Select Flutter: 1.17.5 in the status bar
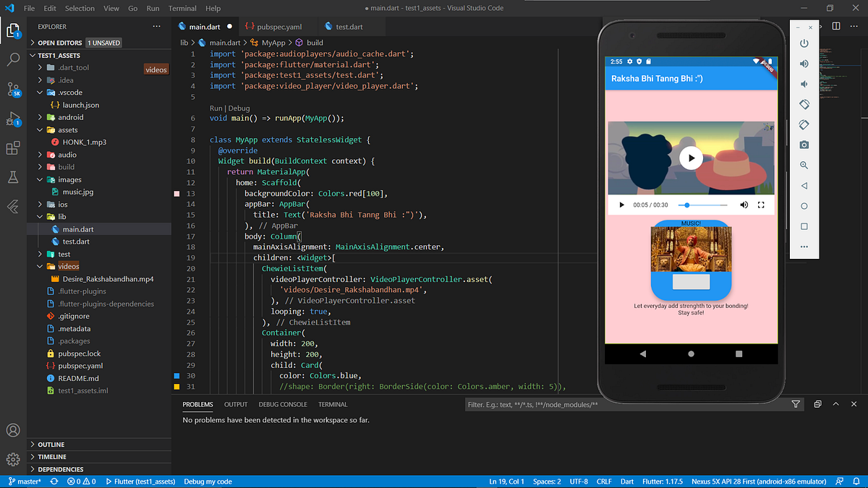The height and width of the screenshot is (488, 868). click(663, 481)
